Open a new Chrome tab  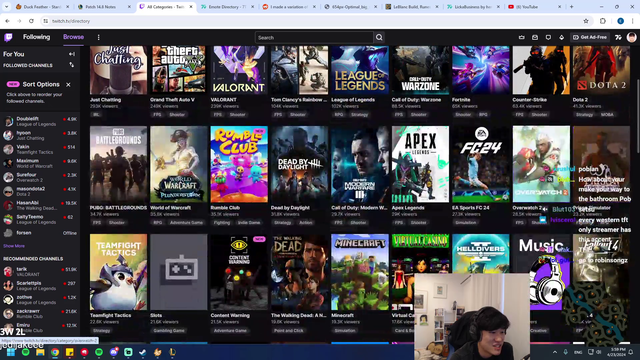(x=571, y=7)
